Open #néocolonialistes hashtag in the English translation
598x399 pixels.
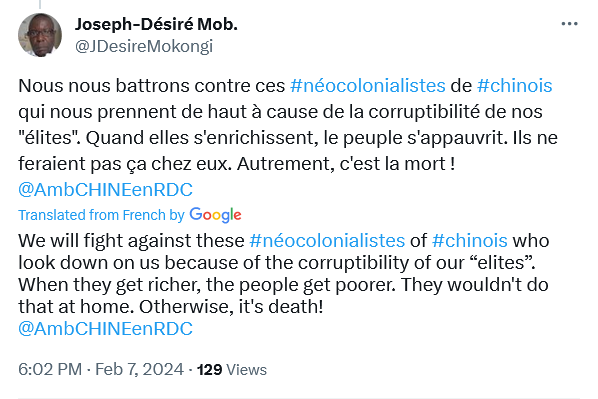click(x=327, y=241)
